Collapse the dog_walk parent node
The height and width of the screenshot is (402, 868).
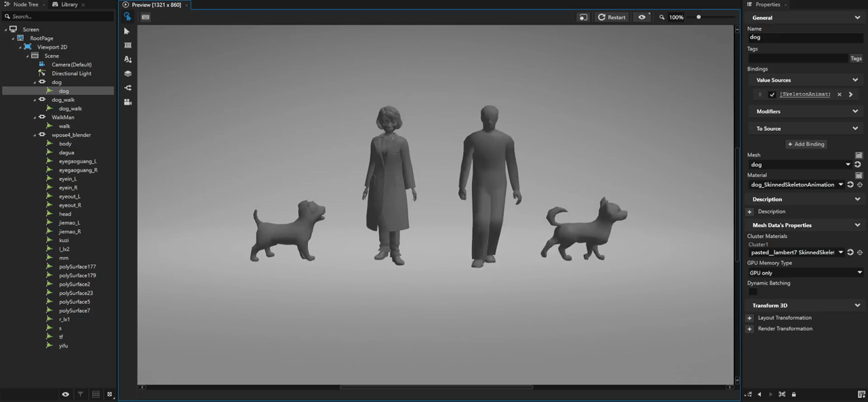pos(35,100)
